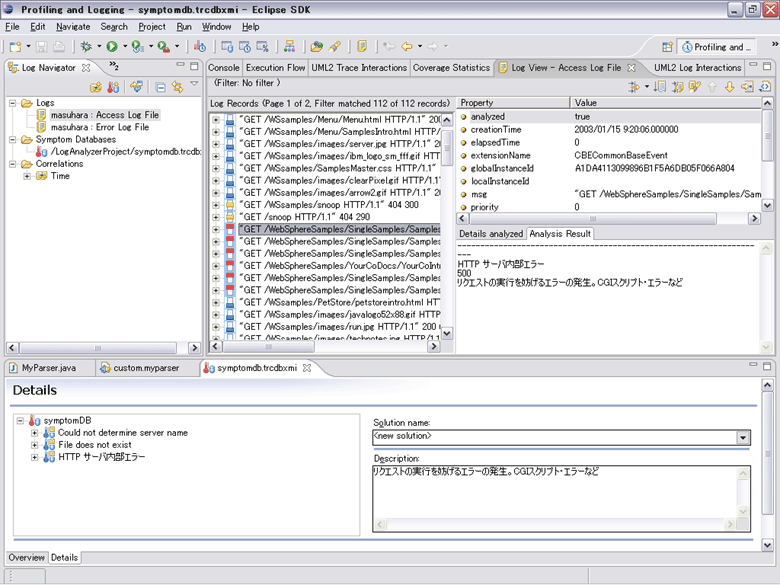The image size is (780, 585).
Task: Close the Log View - Access Log File tab
Action: [x=631, y=68]
